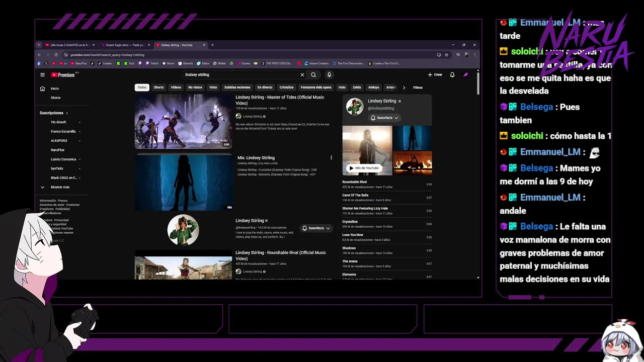Viewport: 644px width, 362px height.
Task: Open the X (Twitter) bookmark icon
Action: (x=46, y=63)
